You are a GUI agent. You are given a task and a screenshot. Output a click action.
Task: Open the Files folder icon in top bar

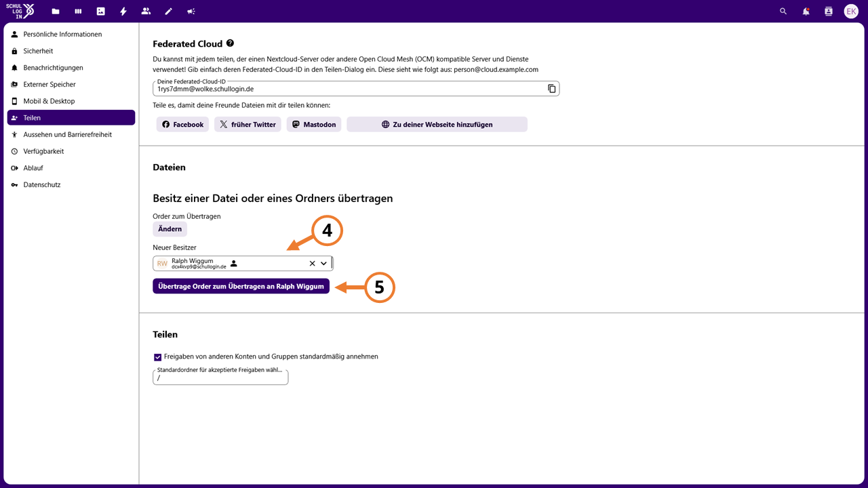tap(55, 12)
